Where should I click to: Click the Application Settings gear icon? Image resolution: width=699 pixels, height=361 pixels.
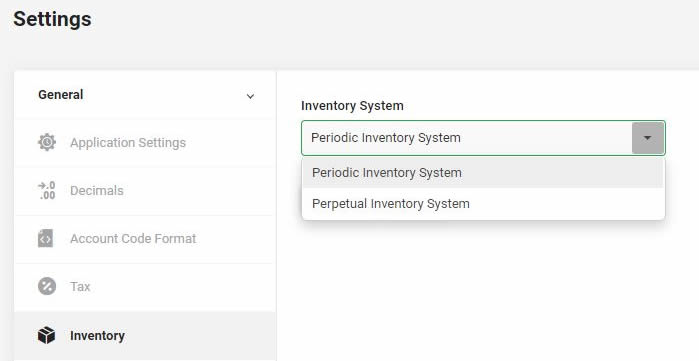[x=47, y=143]
